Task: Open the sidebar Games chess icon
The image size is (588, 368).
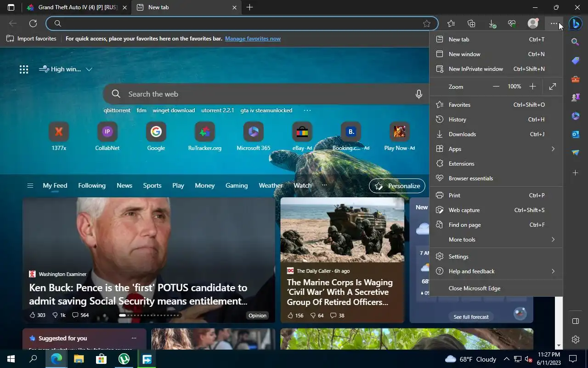Action: (575, 98)
